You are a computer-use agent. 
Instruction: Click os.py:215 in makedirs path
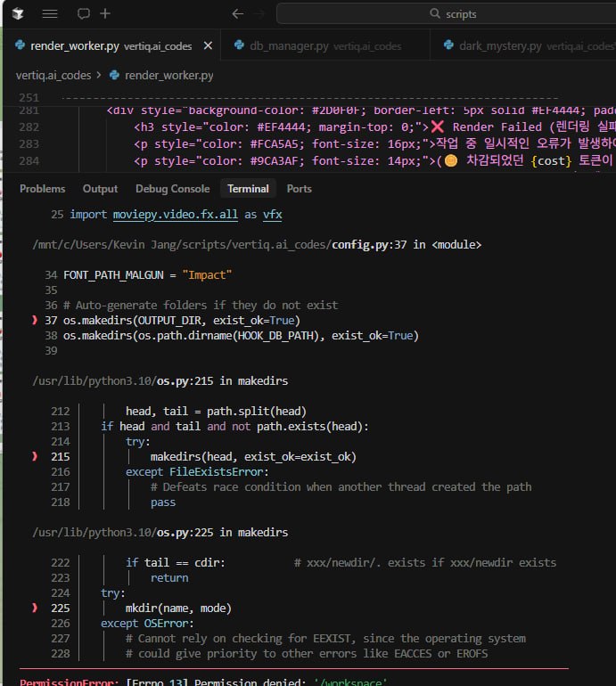point(160,381)
